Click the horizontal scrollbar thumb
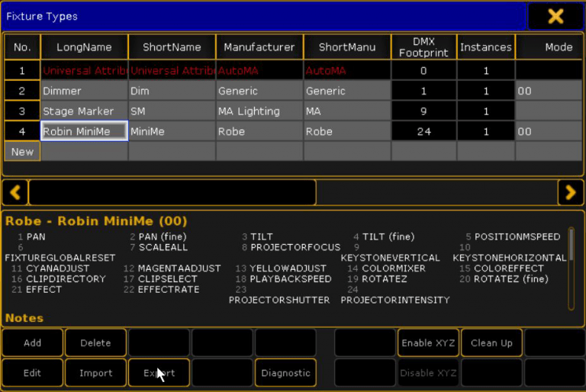This screenshot has height=392, width=586. [172, 192]
